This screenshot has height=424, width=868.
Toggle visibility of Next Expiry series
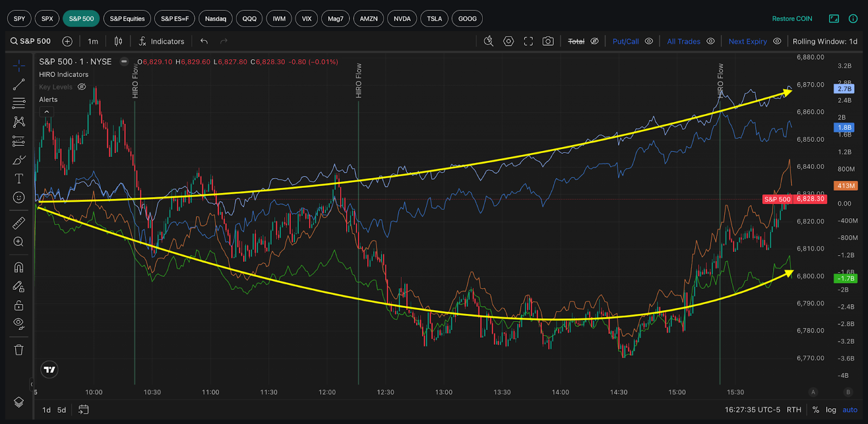pos(777,41)
